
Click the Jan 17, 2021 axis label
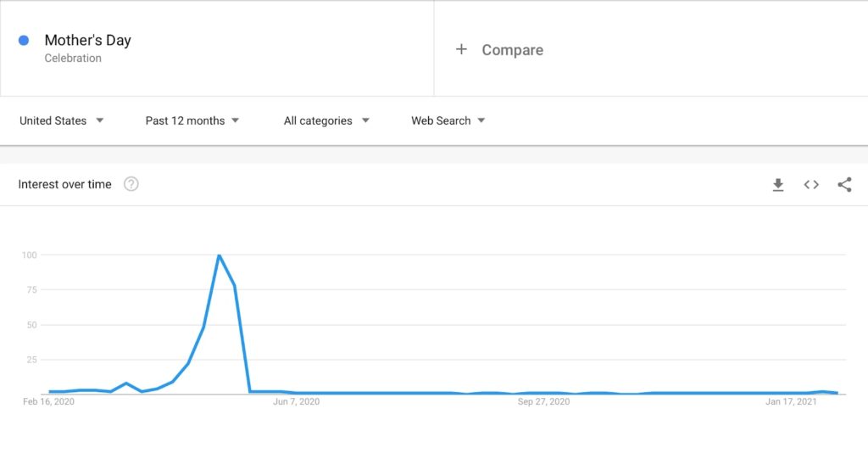click(x=791, y=401)
